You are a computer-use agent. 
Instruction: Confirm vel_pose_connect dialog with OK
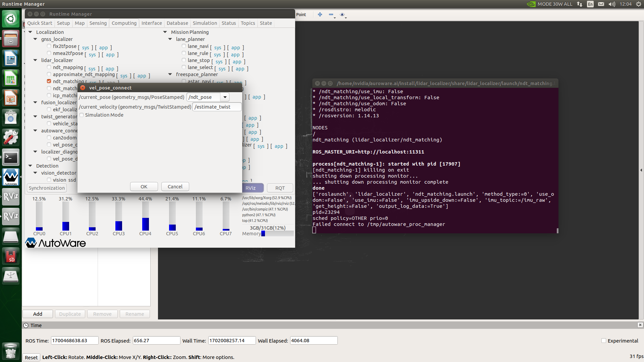click(144, 187)
